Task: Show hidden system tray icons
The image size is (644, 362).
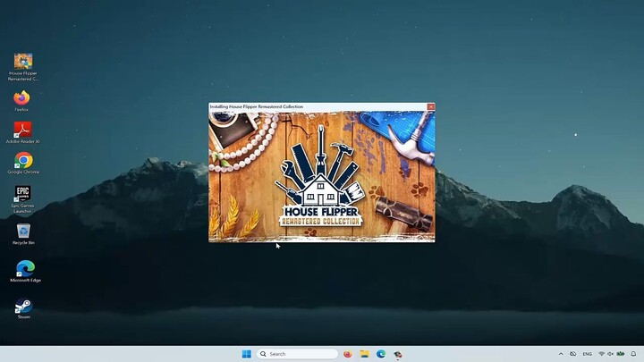Action: 561,354
